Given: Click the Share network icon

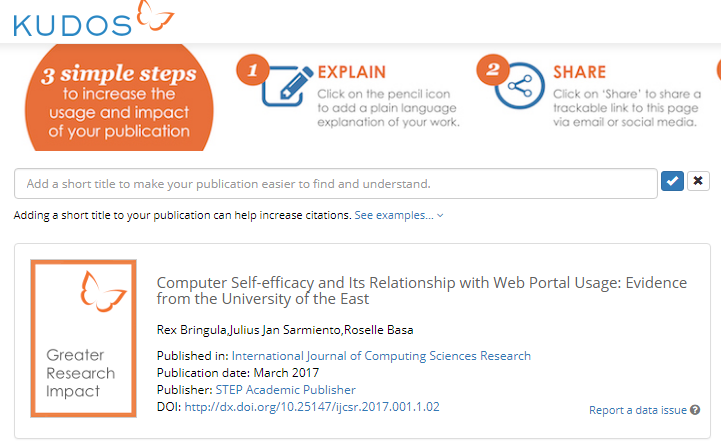Looking at the screenshot, I should tap(520, 86).
